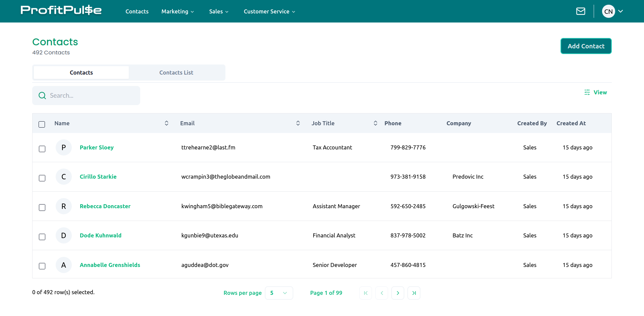Screen dimensions: 644x316
Task: Jump to last page button
Action: tap(414, 293)
